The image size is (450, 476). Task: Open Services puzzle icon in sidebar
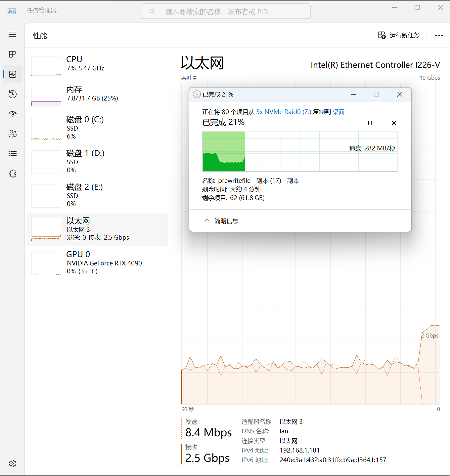13,173
